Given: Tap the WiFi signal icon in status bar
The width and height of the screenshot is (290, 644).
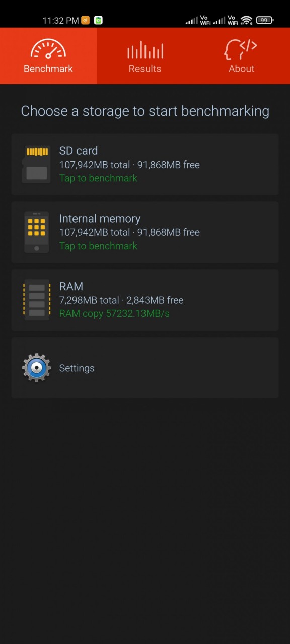Looking at the screenshot, I should click(x=246, y=20).
